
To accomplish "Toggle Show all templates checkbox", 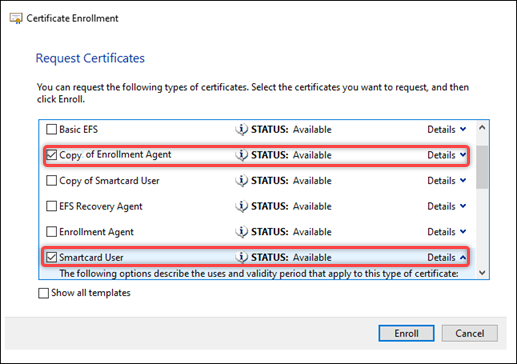I will (x=43, y=293).
